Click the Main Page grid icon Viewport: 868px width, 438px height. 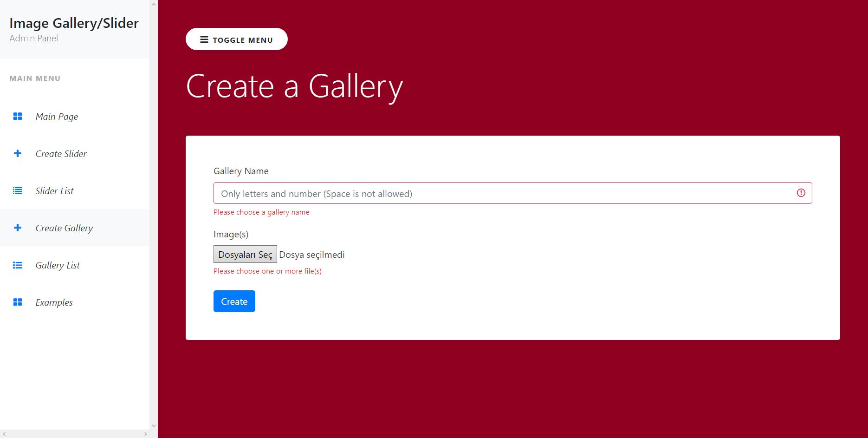pyautogui.click(x=18, y=117)
